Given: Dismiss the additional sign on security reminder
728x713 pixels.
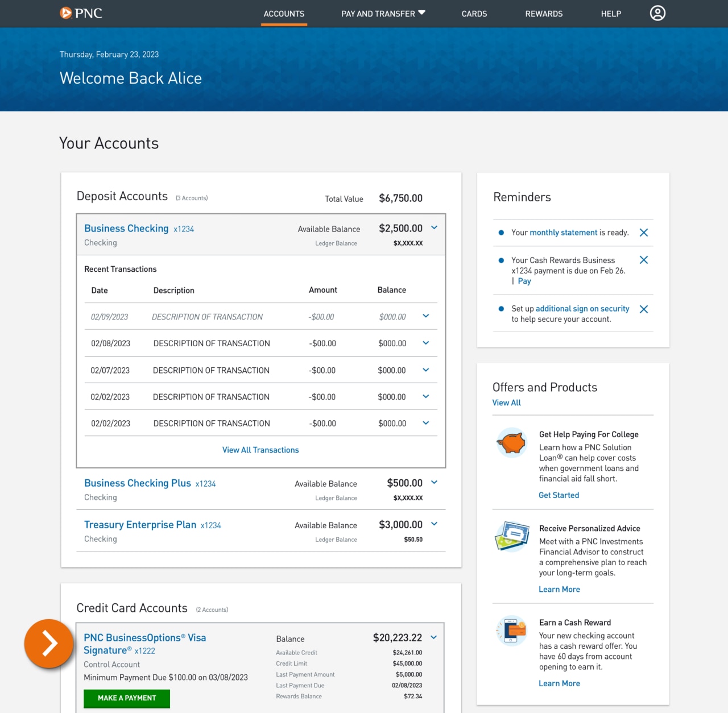Looking at the screenshot, I should tap(643, 309).
